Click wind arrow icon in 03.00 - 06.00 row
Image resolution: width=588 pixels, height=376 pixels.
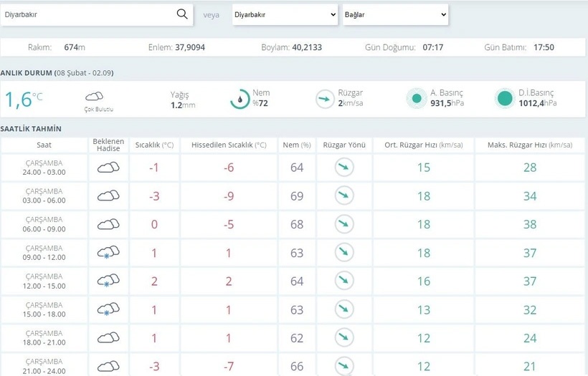click(344, 196)
